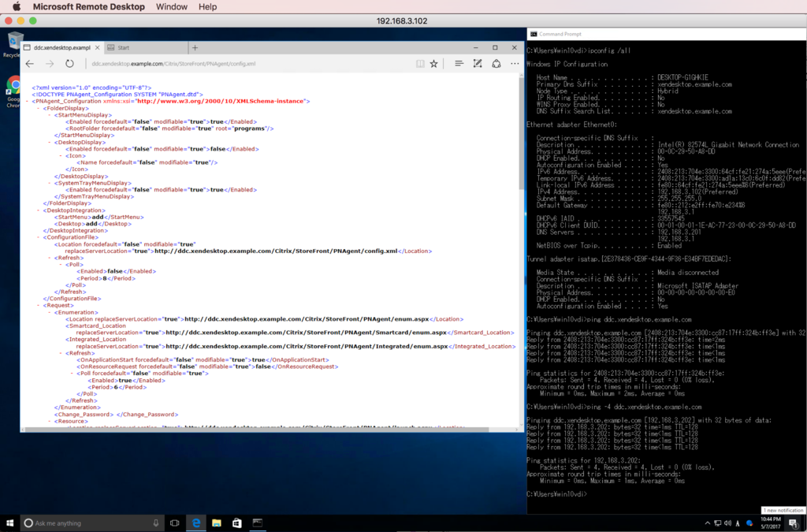807x532 pixels.
Task: Open a new tab with plus button
Action: point(195,48)
